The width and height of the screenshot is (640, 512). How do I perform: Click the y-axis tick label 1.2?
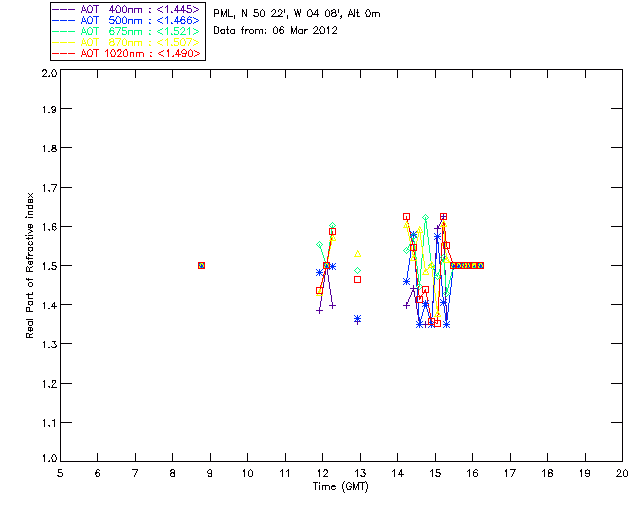pyautogui.click(x=49, y=384)
